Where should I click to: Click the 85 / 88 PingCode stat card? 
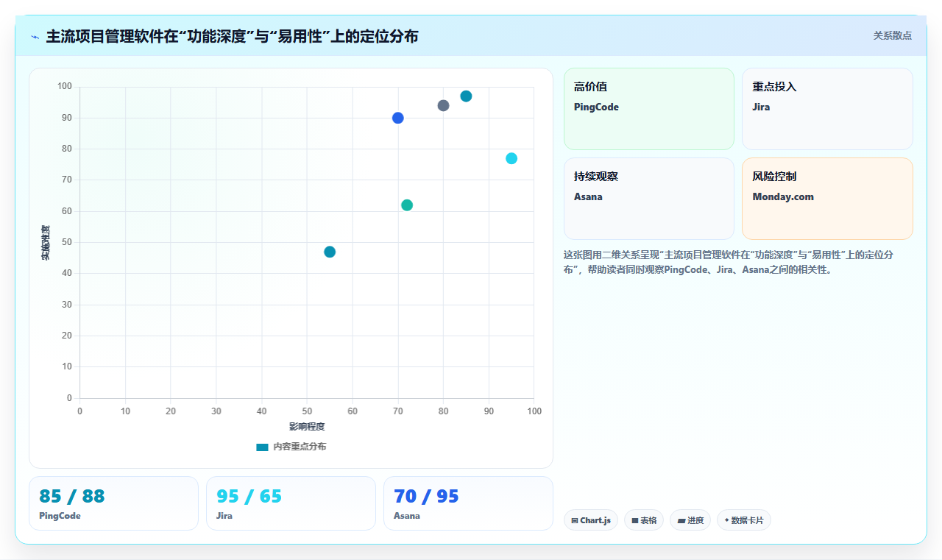[113, 503]
